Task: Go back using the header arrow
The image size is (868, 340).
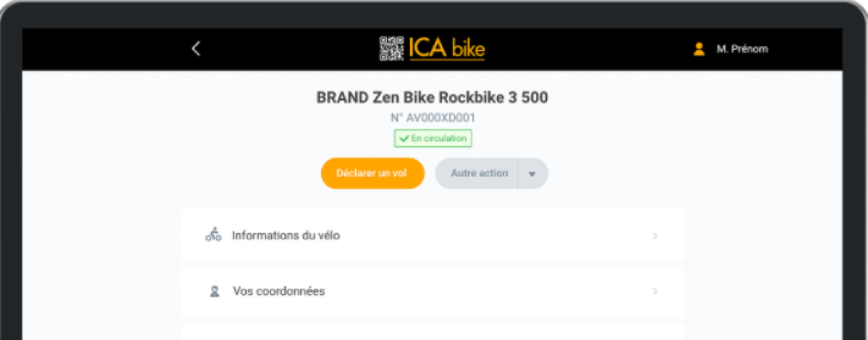Action: pyautogui.click(x=195, y=48)
